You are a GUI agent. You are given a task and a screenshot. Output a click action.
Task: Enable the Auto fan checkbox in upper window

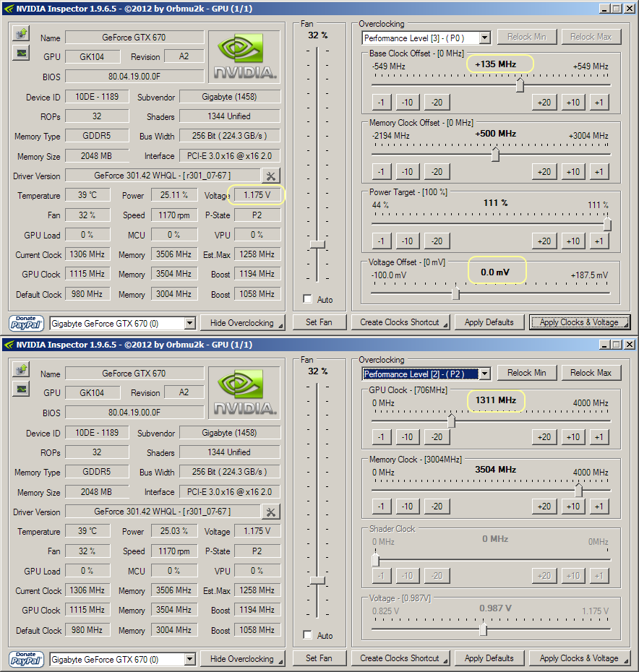point(308,299)
